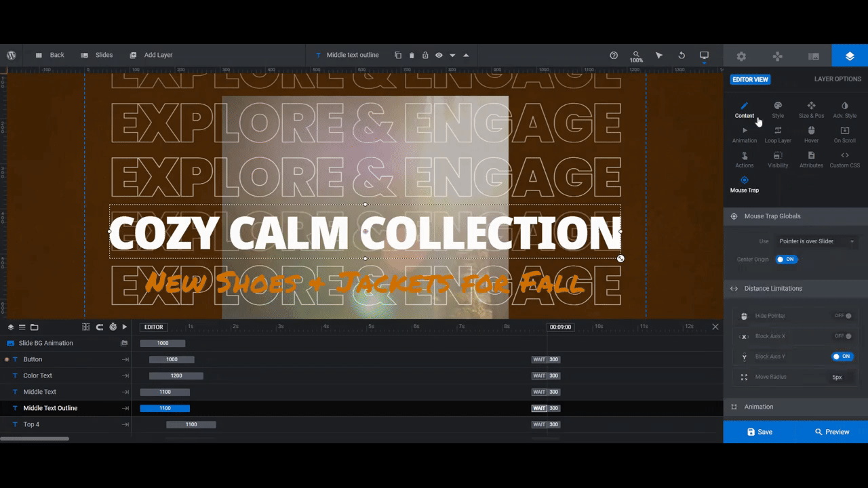Toggle the Block Axis Y switch
This screenshot has height=488, width=868.
(843, 357)
